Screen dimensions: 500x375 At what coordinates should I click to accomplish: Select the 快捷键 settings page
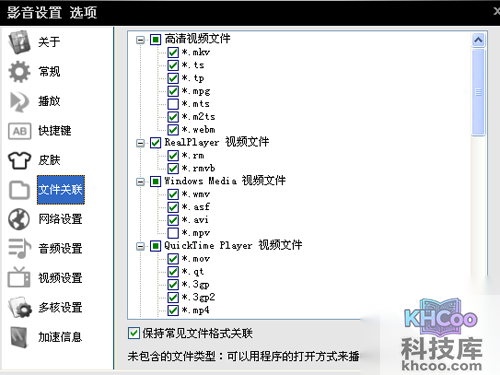click(x=55, y=131)
